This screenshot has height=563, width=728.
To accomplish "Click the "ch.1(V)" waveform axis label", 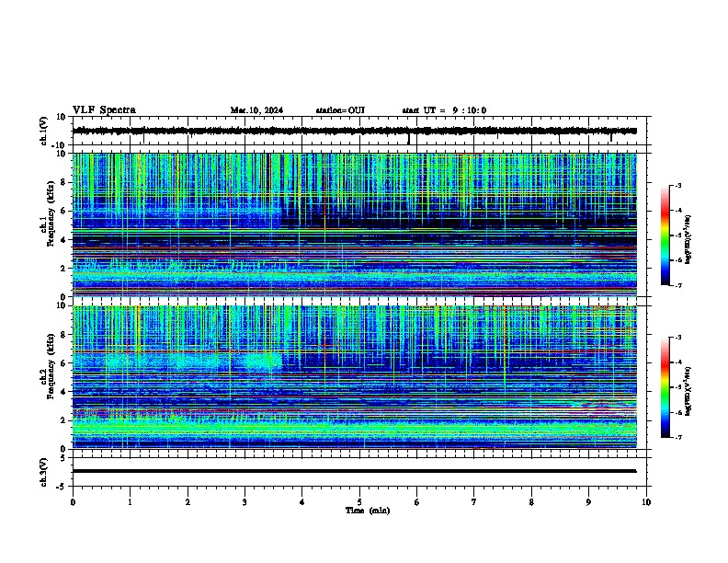I will click(x=44, y=131).
